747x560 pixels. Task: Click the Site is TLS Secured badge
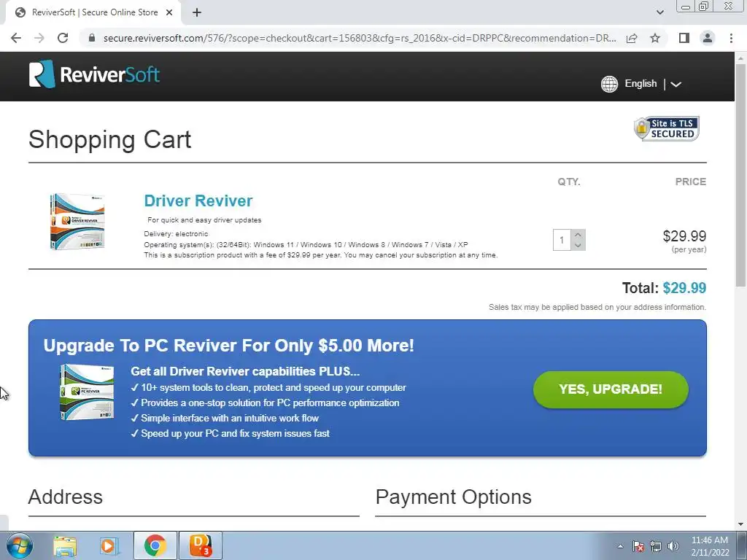point(667,128)
